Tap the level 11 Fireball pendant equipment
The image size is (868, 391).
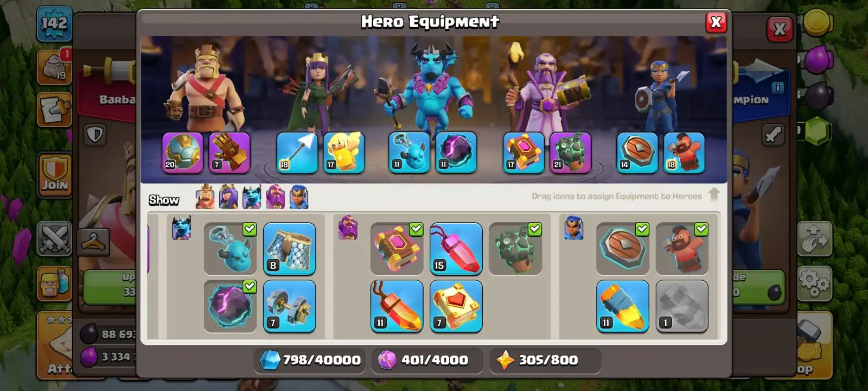[397, 306]
